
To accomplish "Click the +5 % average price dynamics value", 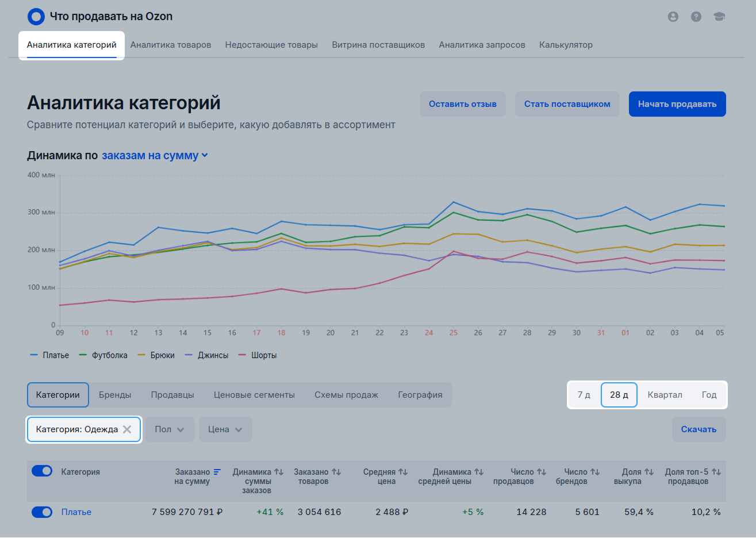I will coord(473,512).
